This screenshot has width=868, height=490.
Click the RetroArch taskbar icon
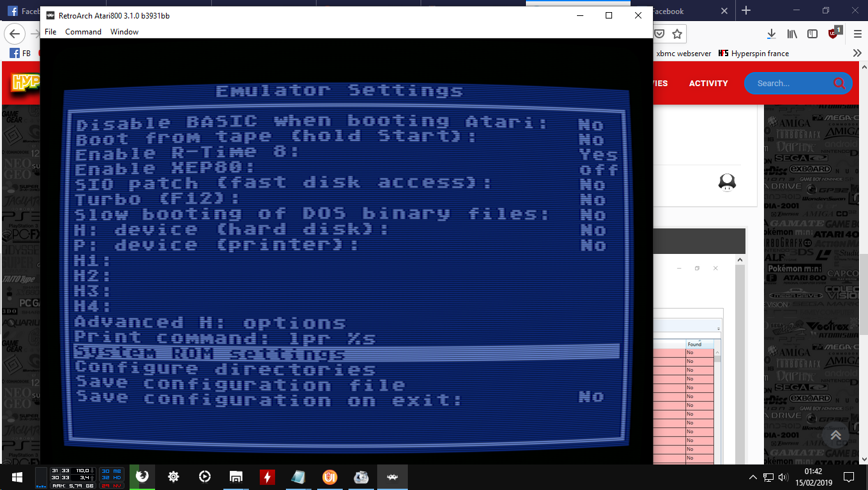[392, 477]
